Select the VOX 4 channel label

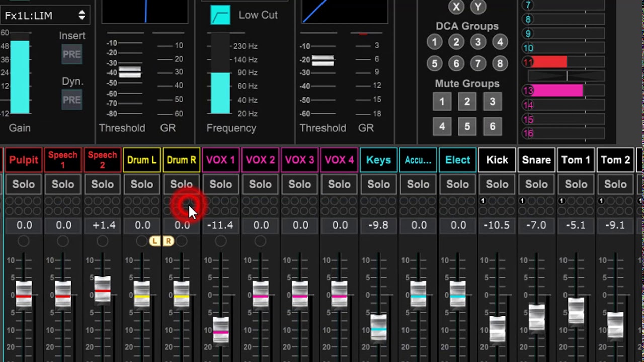click(339, 160)
